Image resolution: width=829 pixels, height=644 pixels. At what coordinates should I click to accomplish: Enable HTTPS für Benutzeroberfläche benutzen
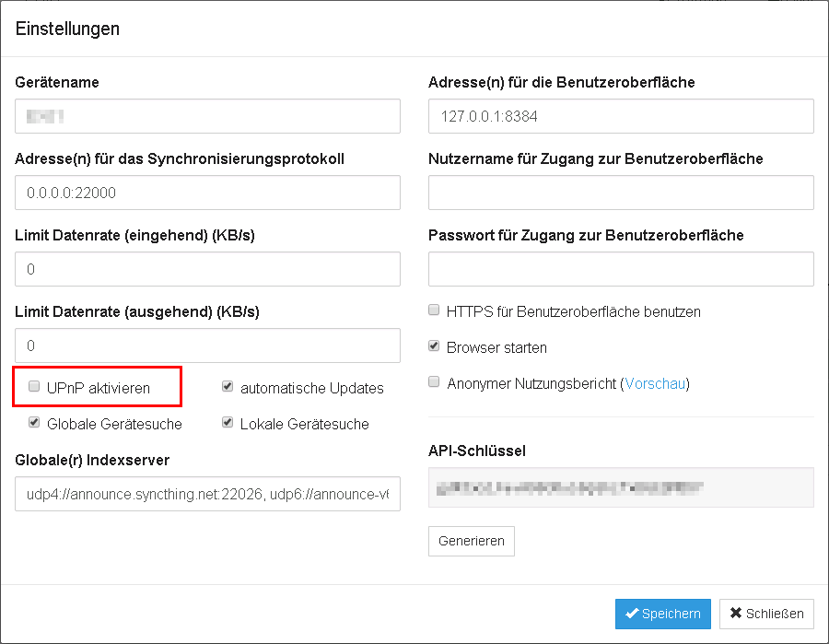pos(434,311)
